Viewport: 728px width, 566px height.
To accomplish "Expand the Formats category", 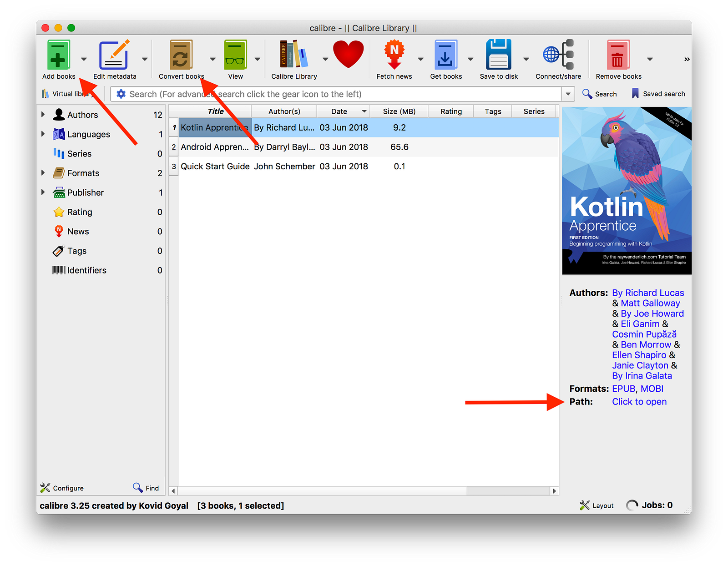I will (43, 173).
